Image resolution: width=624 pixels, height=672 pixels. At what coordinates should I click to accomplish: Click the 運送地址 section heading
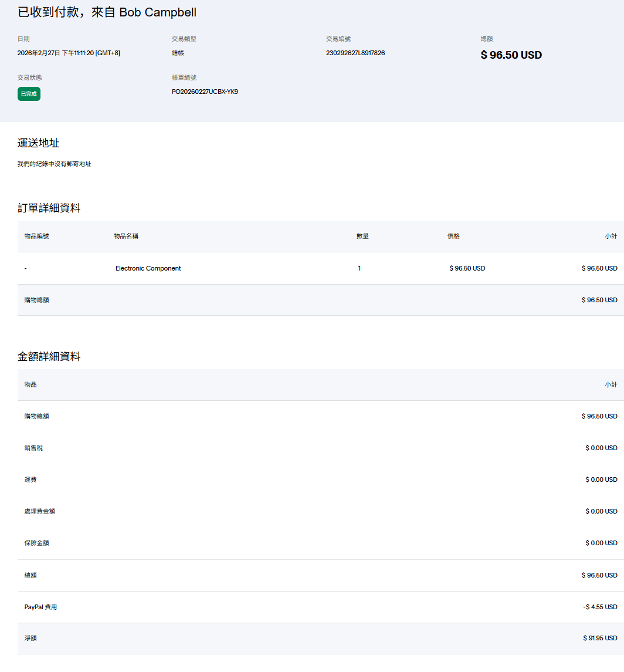(39, 143)
